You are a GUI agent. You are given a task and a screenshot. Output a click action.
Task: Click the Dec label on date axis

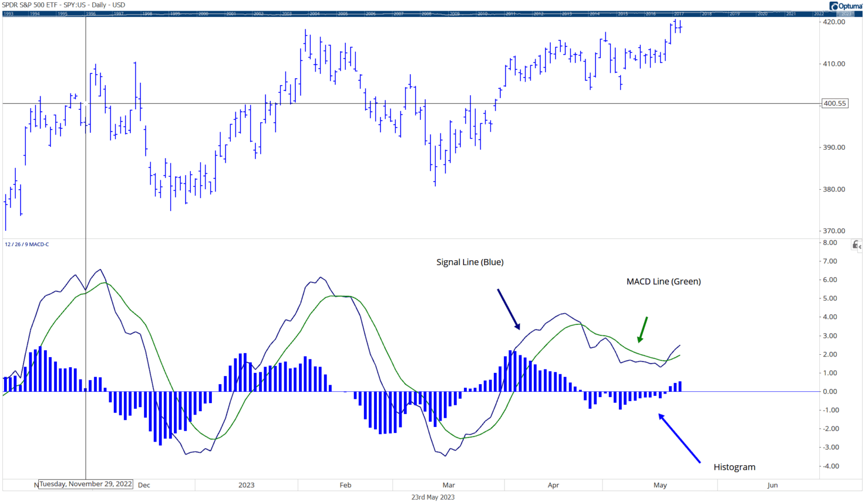[x=144, y=485]
